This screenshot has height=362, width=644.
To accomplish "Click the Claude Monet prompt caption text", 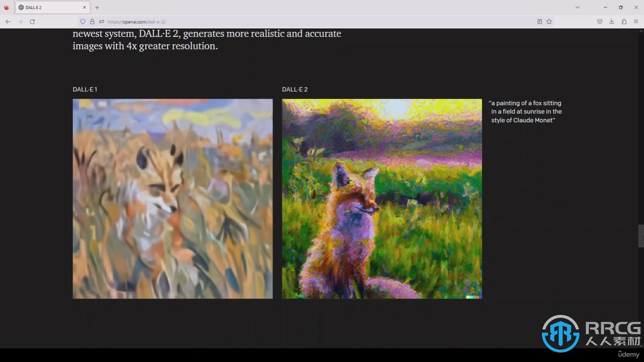I will (525, 112).
